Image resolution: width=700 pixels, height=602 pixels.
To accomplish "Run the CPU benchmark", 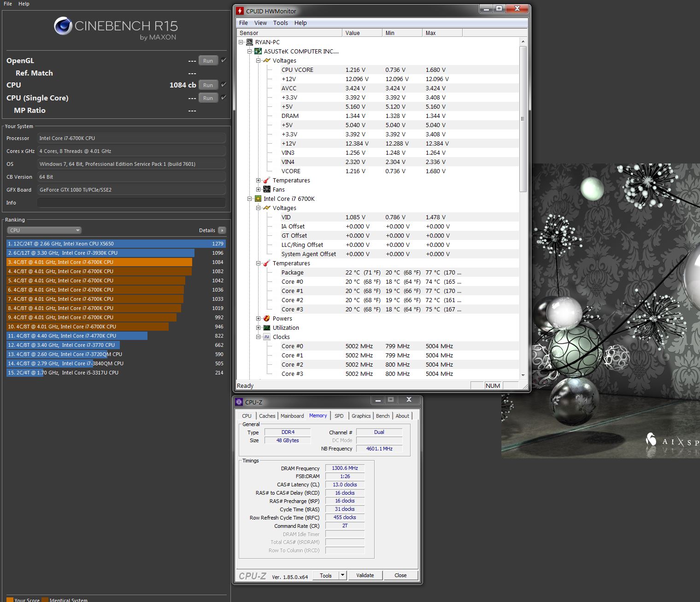I will 208,85.
